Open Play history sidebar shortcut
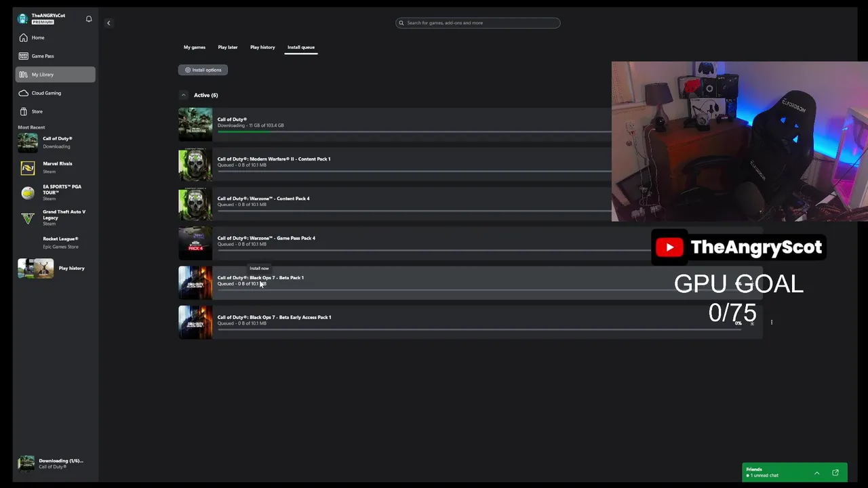This screenshot has width=868, height=488. (x=56, y=268)
